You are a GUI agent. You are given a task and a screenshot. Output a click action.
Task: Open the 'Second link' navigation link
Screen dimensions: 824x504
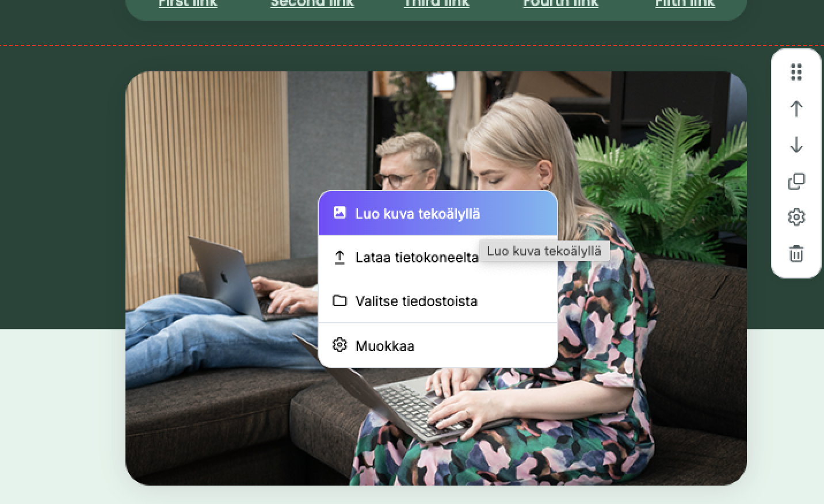(x=312, y=3)
